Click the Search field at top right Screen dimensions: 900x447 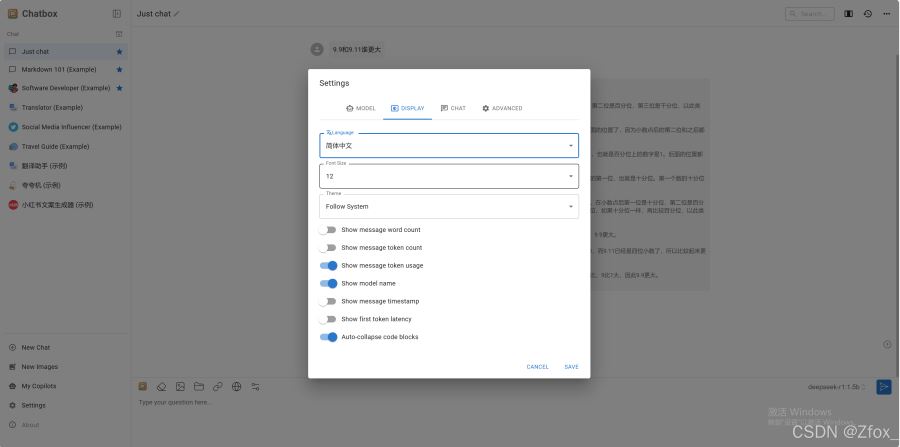(x=811, y=14)
